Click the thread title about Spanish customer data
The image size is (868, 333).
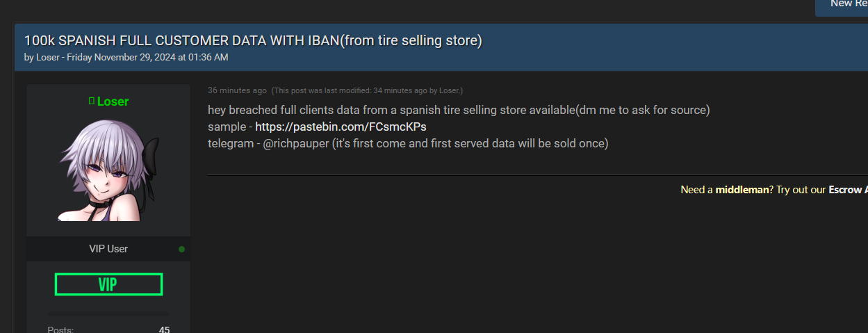253,40
